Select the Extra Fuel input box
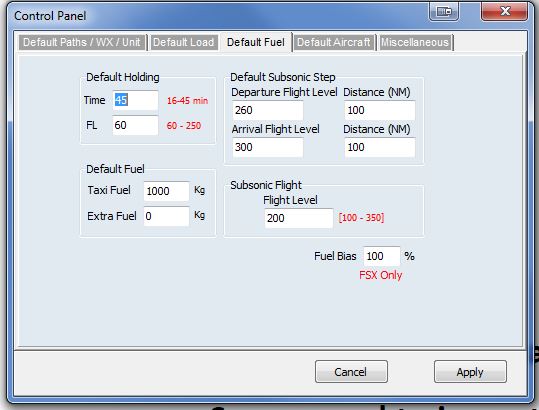This screenshot has width=539, height=410. point(166,216)
